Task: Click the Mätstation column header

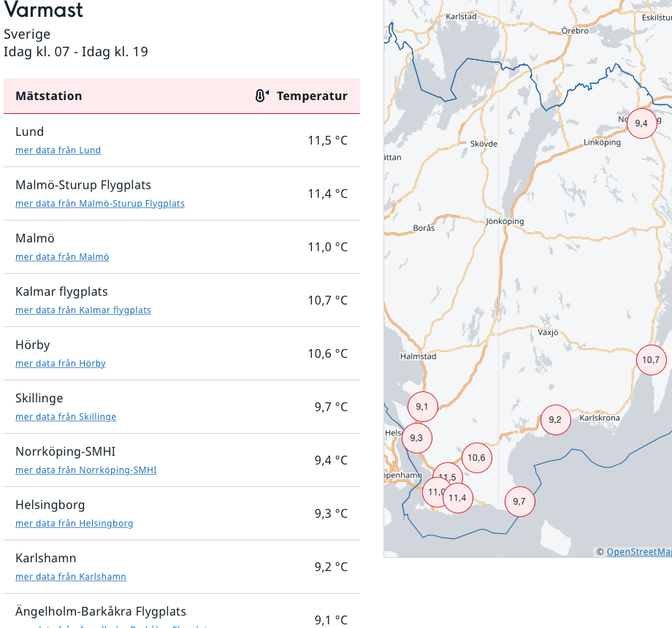Action: point(49,96)
